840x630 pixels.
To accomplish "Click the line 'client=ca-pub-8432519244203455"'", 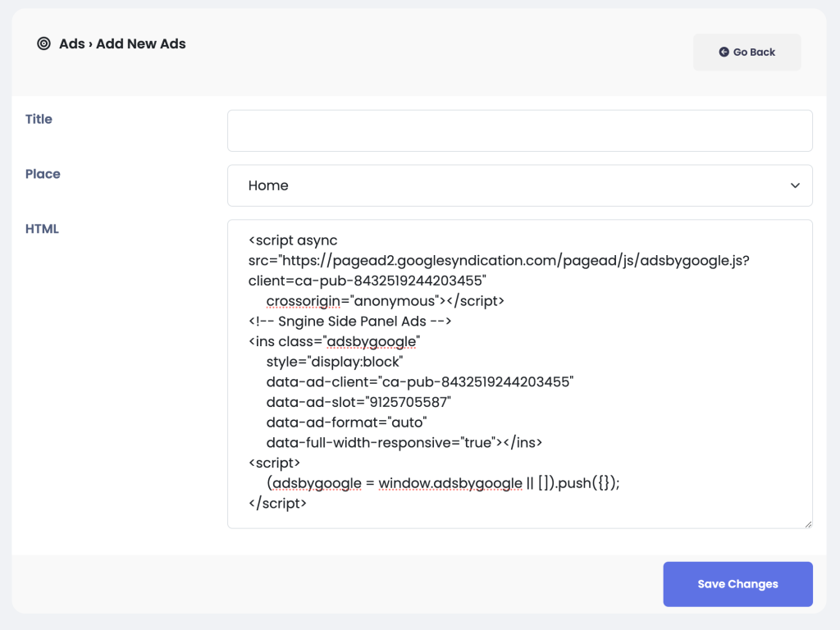I will [367, 281].
